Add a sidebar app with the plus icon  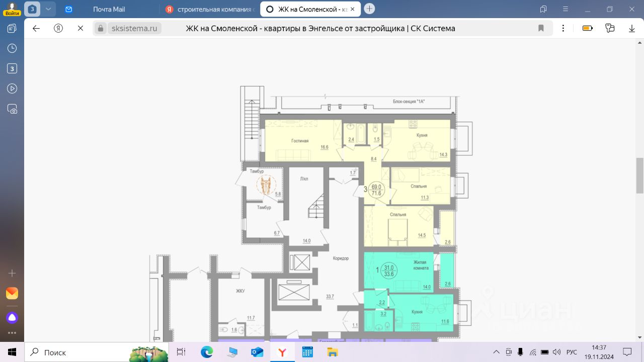pos(12,273)
